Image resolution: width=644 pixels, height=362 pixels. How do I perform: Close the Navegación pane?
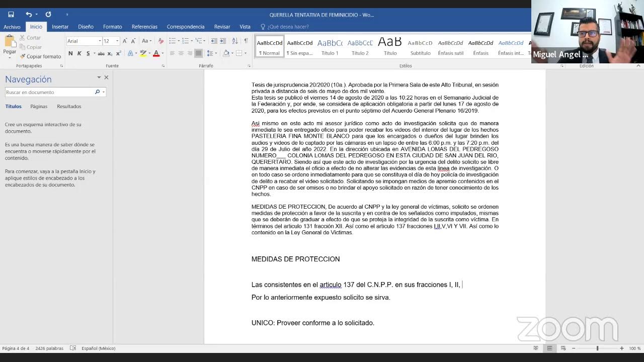pos(106,77)
